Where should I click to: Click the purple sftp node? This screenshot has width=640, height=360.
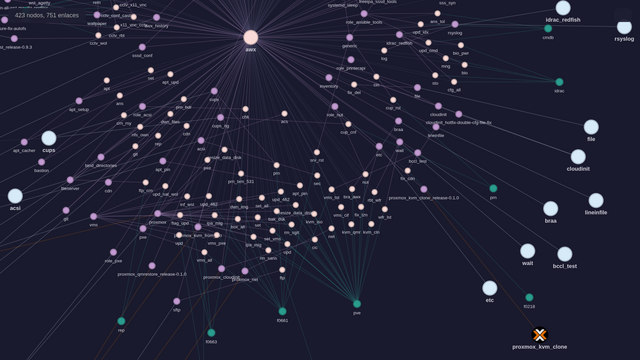(x=177, y=301)
